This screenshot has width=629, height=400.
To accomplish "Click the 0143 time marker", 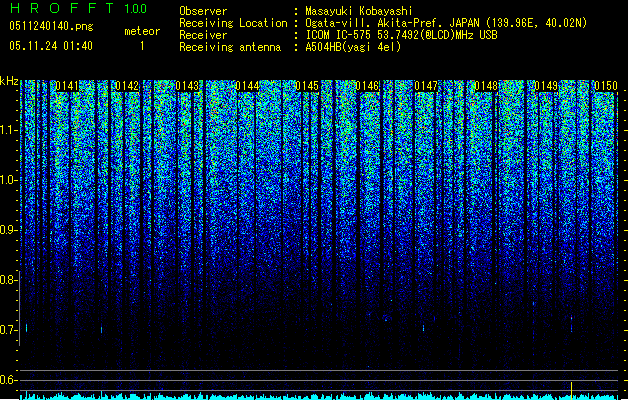I will 187,86.
